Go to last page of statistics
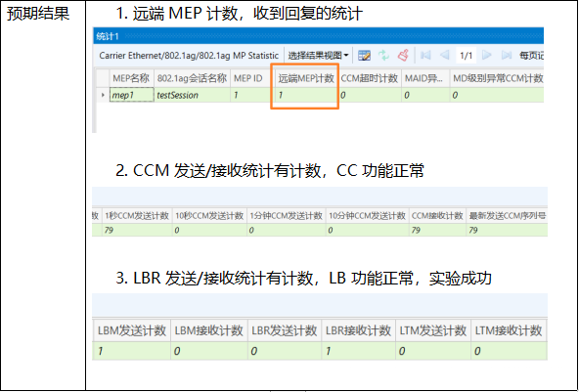Viewport: 579px width, 392px height. pos(507,56)
